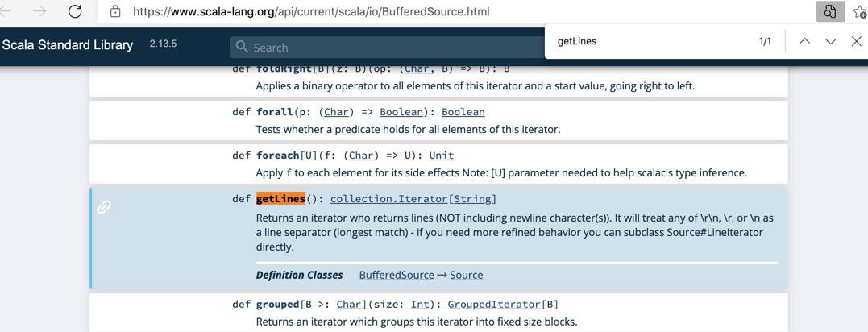
Task: Click the permalink chain icon beside getLines
Action: 104,207
